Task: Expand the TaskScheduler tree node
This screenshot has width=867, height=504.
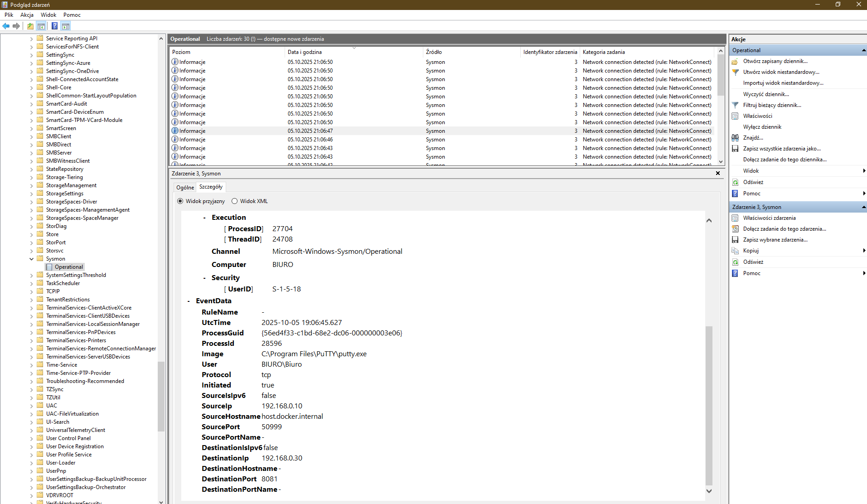Action: point(32,283)
